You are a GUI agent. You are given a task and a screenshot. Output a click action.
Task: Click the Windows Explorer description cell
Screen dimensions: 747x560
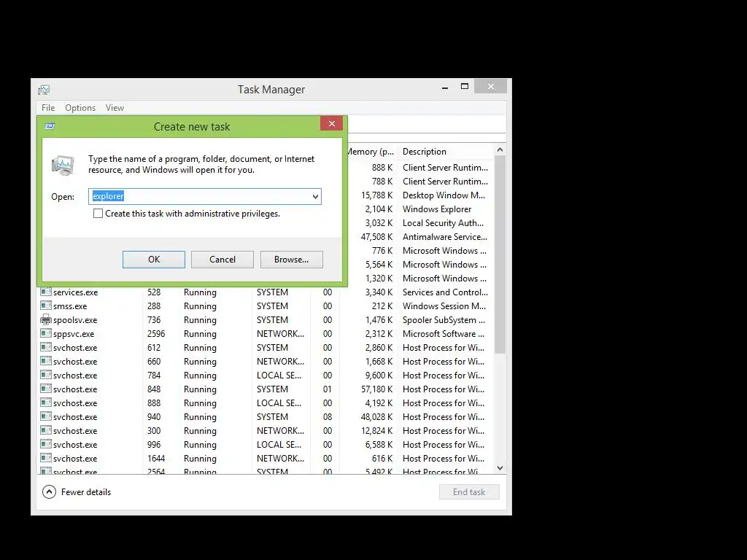click(437, 209)
